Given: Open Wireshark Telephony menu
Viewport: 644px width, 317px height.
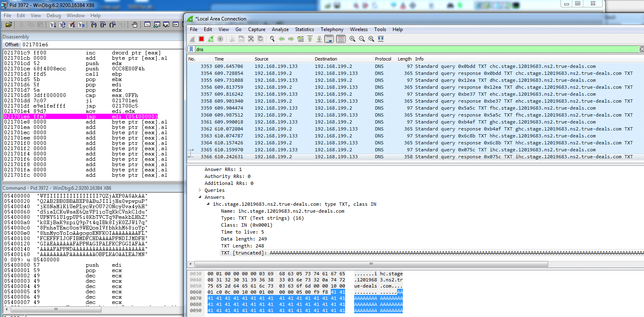Looking at the screenshot, I should [332, 29].
